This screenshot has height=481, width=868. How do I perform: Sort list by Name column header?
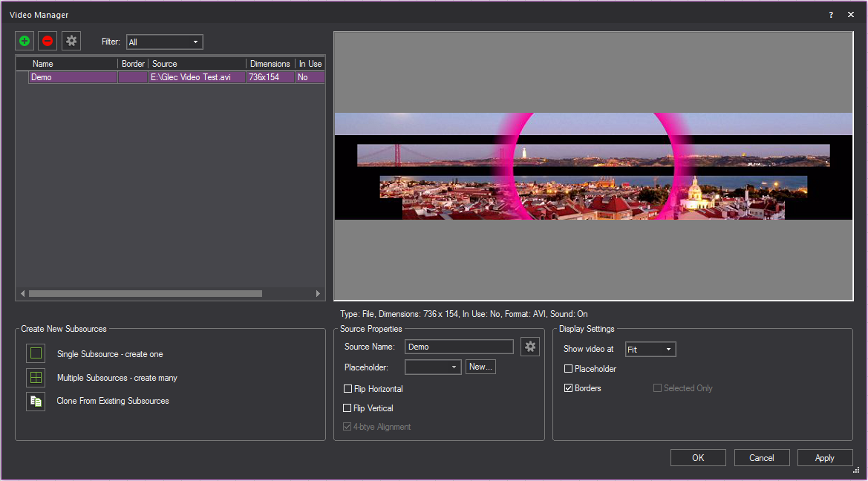pyautogui.click(x=73, y=64)
